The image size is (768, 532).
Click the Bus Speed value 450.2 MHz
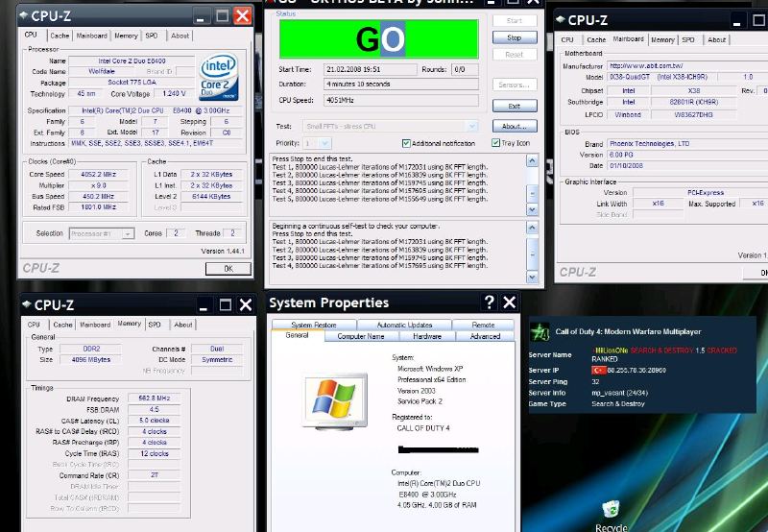tap(98, 196)
